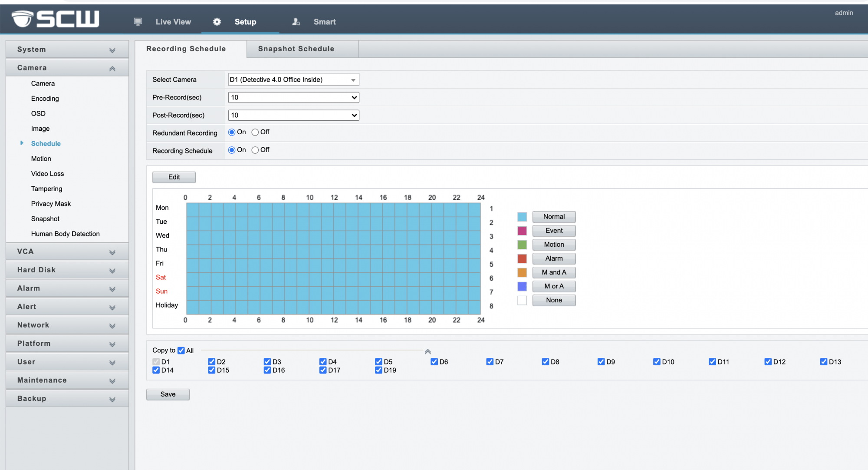Select the Schedule arrow indicator in sidebar

click(x=22, y=143)
